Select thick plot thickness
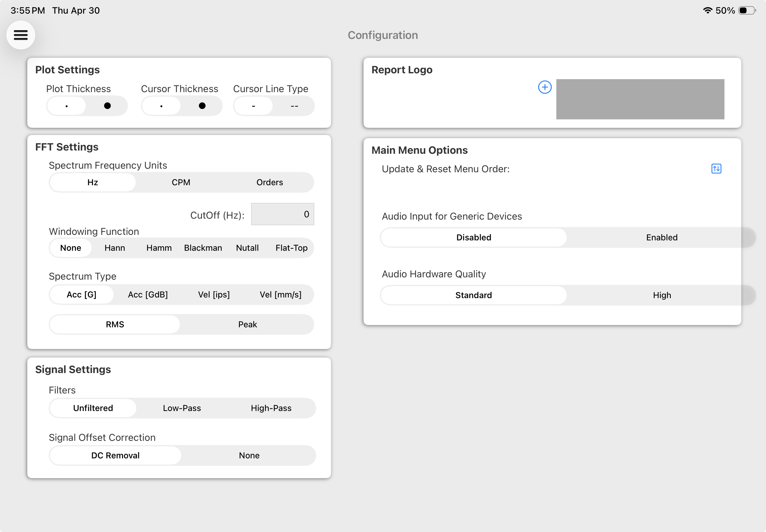 (x=107, y=106)
